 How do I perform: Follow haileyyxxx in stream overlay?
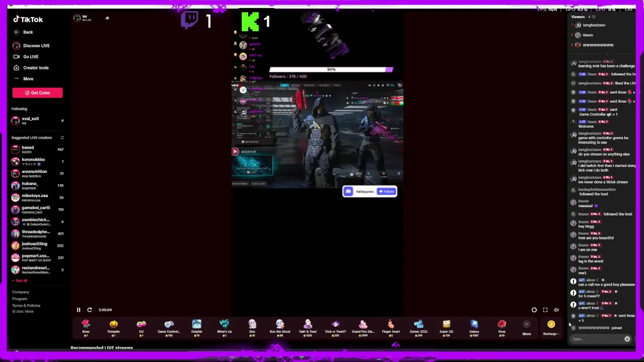(x=387, y=192)
